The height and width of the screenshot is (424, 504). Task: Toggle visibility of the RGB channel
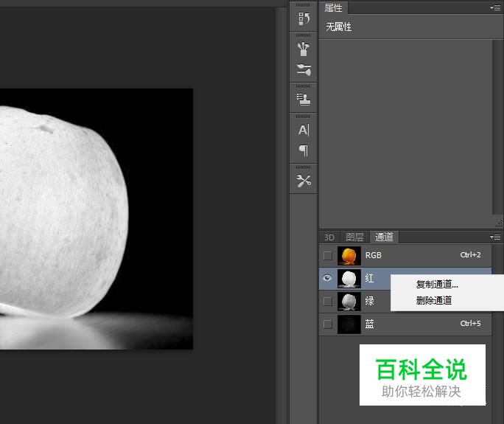pyautogui.click(x=328, y=255)
